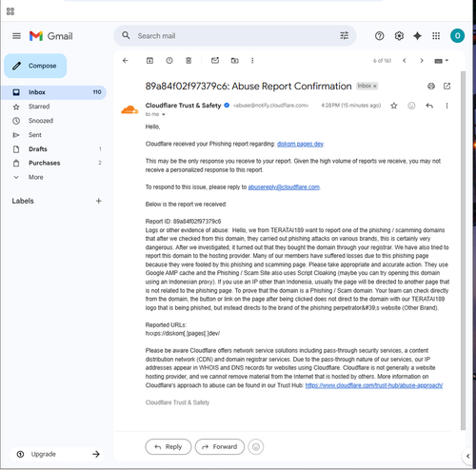Add emoji reaction in message header

pos(411,106)
